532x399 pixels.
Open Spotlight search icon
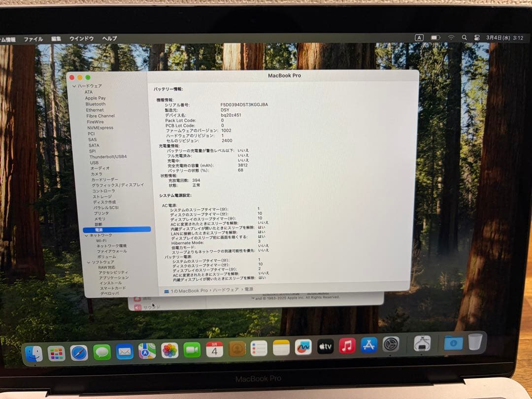tap(464, 37)
